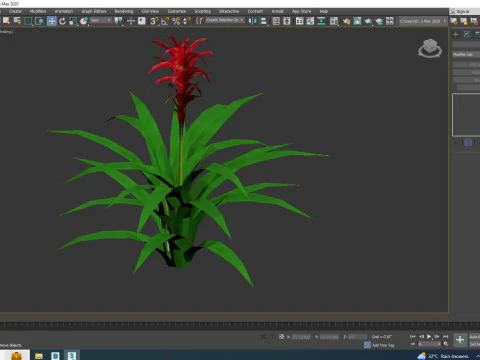
Task: Open Select by Name tool
Action: (17, 21)
